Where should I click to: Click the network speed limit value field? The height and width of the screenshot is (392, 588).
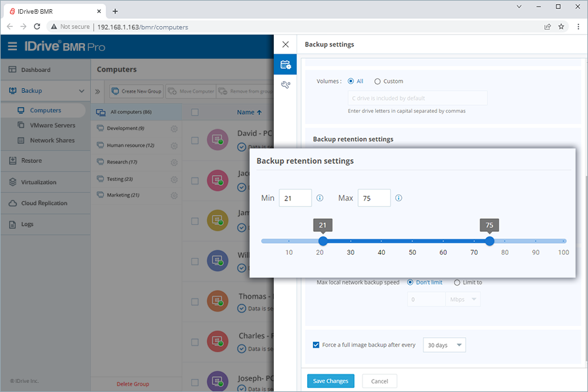(426, 299)
